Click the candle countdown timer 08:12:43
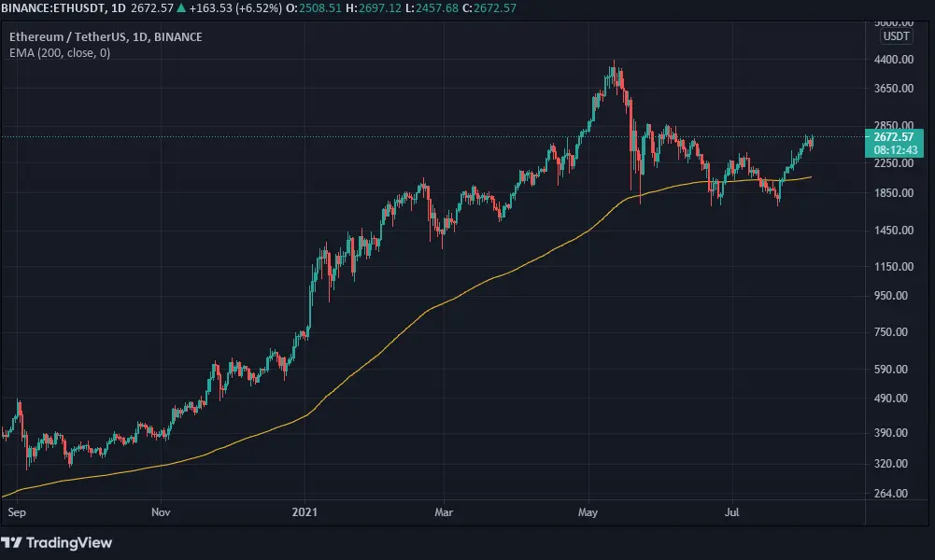The height and width of the screenshot is (560, 935). pos(896,150)
